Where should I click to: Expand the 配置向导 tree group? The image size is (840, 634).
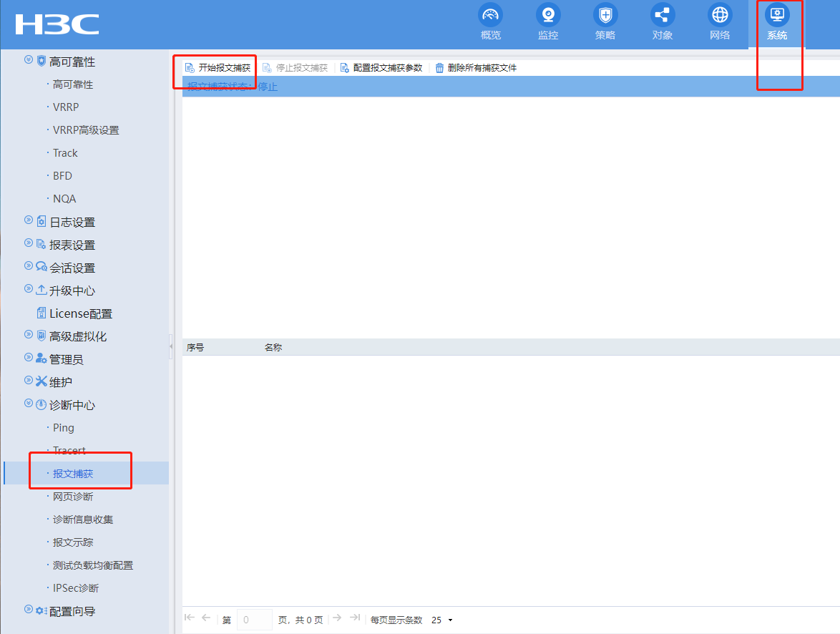(29, 609)
